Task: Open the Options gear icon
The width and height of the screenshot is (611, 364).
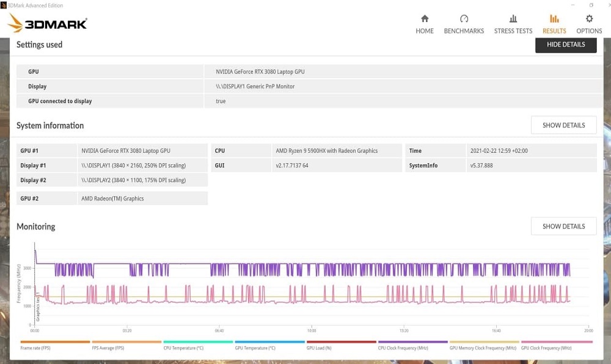Action: [589, 18]
